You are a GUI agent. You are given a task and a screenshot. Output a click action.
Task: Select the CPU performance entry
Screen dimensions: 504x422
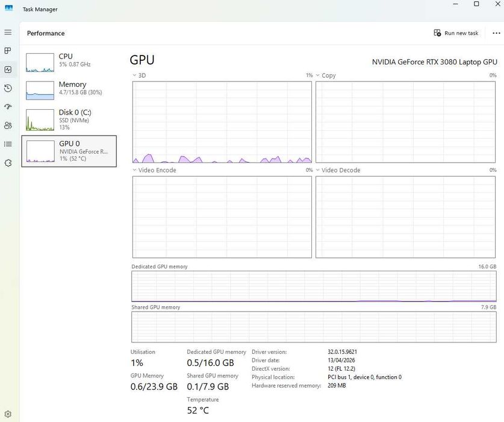69,63
